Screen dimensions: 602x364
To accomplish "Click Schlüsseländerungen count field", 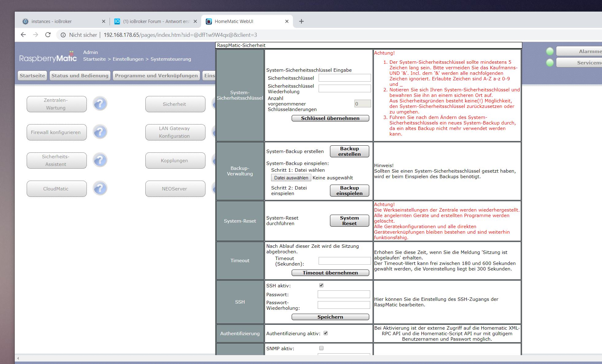I will (x=362, y=104).
